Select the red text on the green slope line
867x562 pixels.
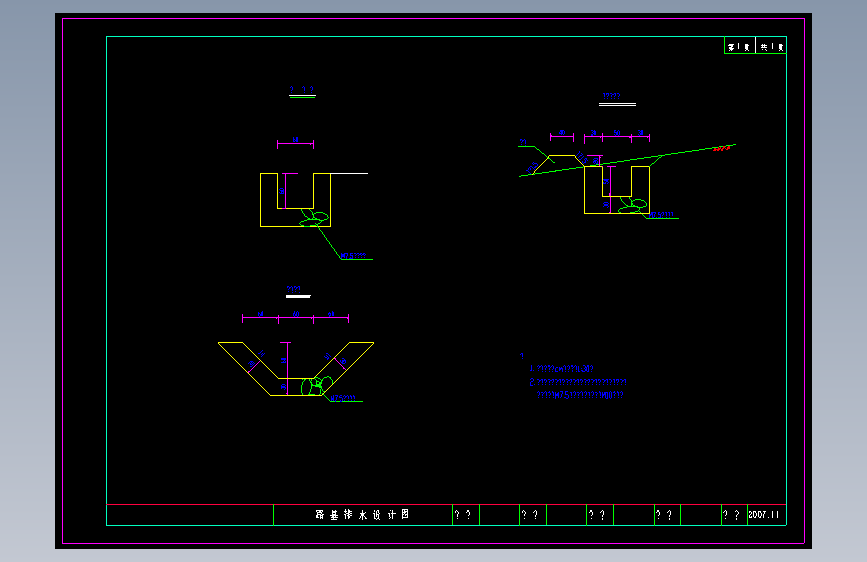[721, 148]
